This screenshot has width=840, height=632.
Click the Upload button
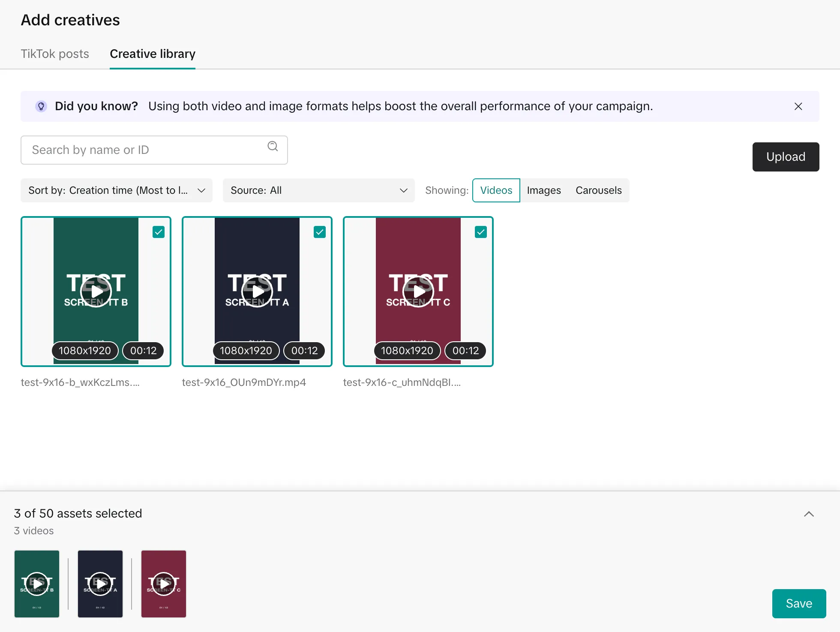click(786, 157)
